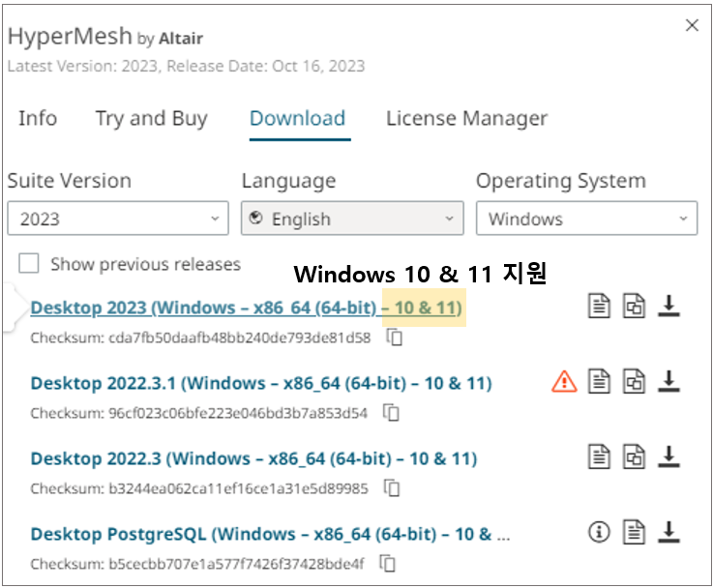Image resolution: width=713 pixels, height=588 pixels.
Task: Switch to the License Manager tab
Action: (466, 119)
